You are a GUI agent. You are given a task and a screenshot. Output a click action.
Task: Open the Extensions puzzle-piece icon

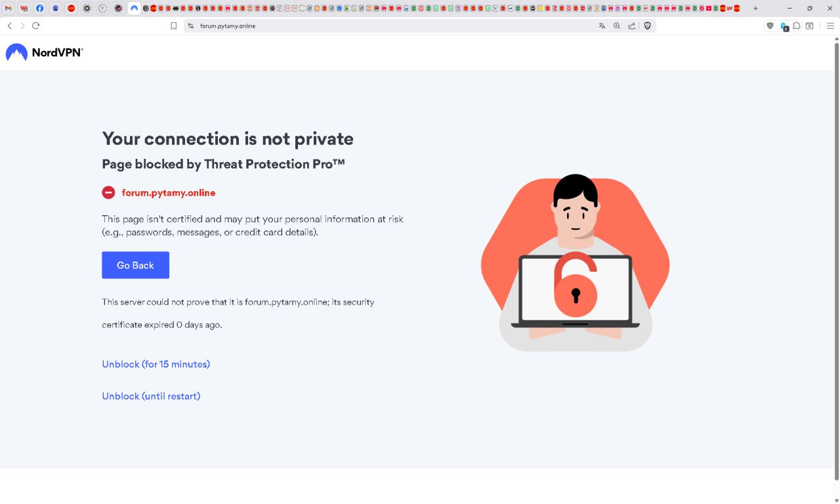pos(797,26)
